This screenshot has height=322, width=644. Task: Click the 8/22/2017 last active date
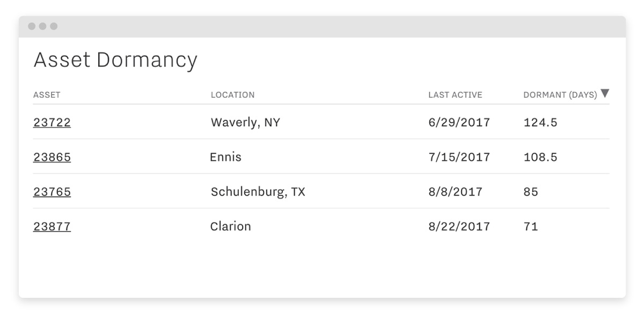pyautogui.click(x=459, y=226)
